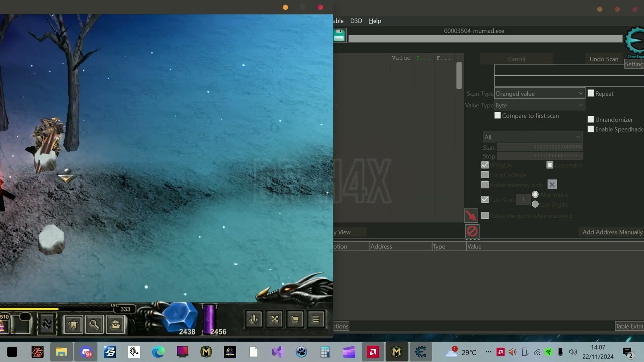This screenshot has height=362, width=644.
Task: Select the Alignment radio button
Action: 535,194
